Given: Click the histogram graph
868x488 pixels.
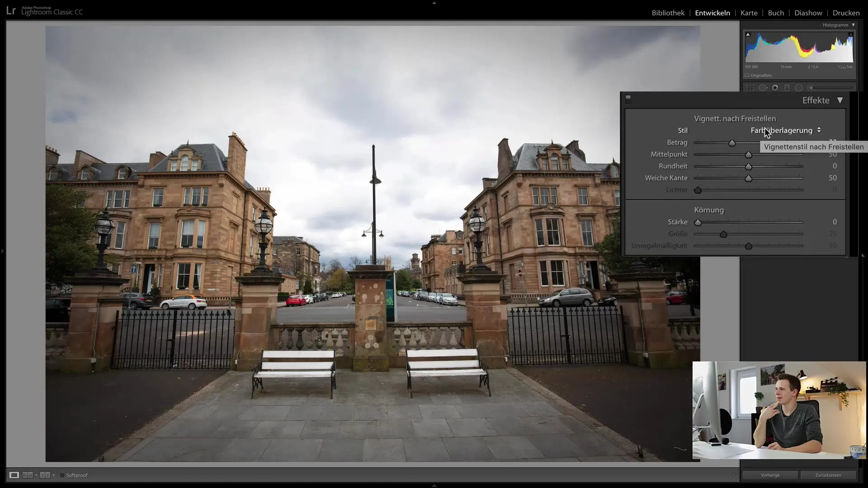Looking at the screenshot, I should 799,47.
